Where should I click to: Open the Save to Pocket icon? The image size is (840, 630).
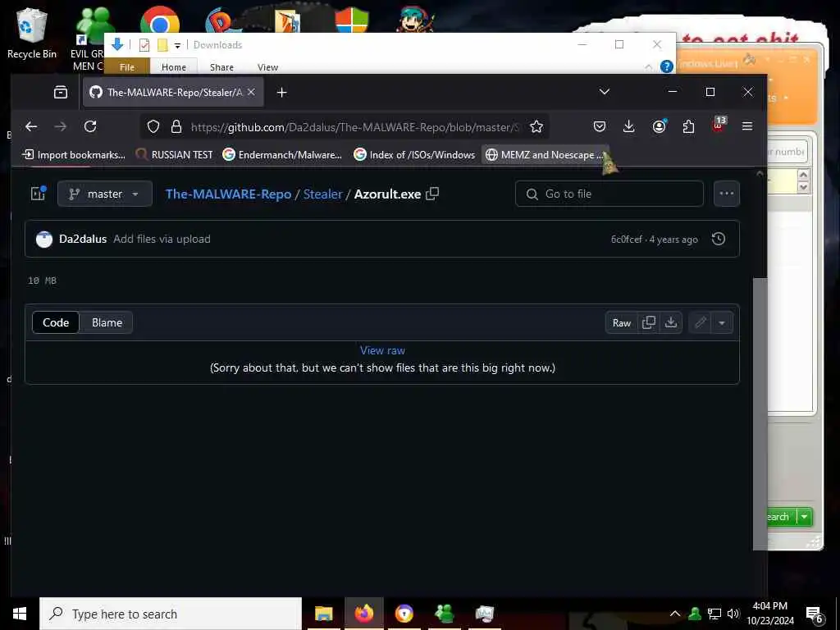pos(600,126)
